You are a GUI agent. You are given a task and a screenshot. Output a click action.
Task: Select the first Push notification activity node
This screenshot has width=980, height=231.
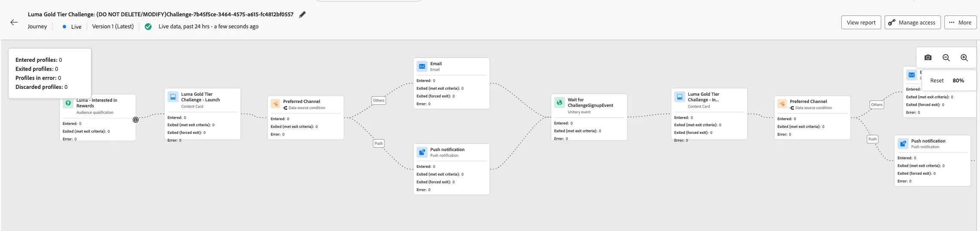tap(451, 169)
